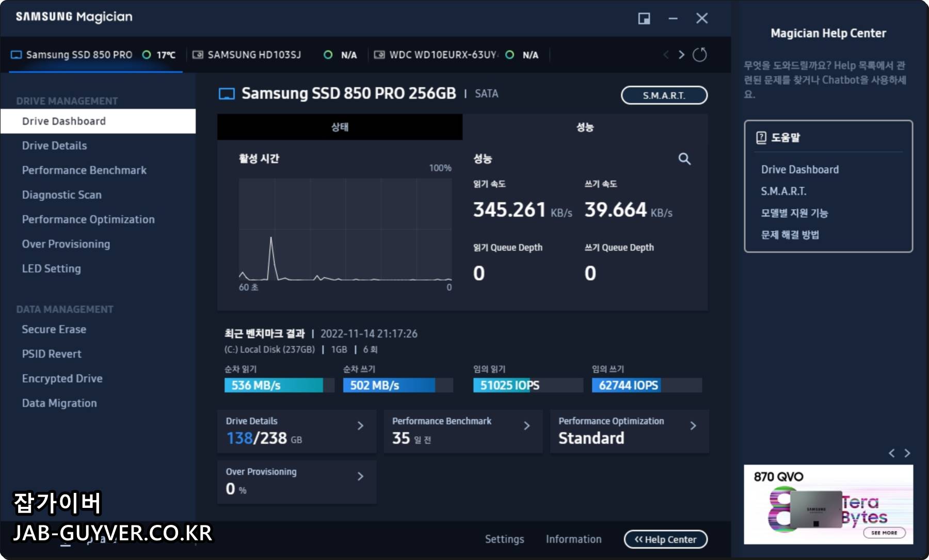Show next Help Center banner arrow
This screenshot has width=929, height=560.
[907, 453]
